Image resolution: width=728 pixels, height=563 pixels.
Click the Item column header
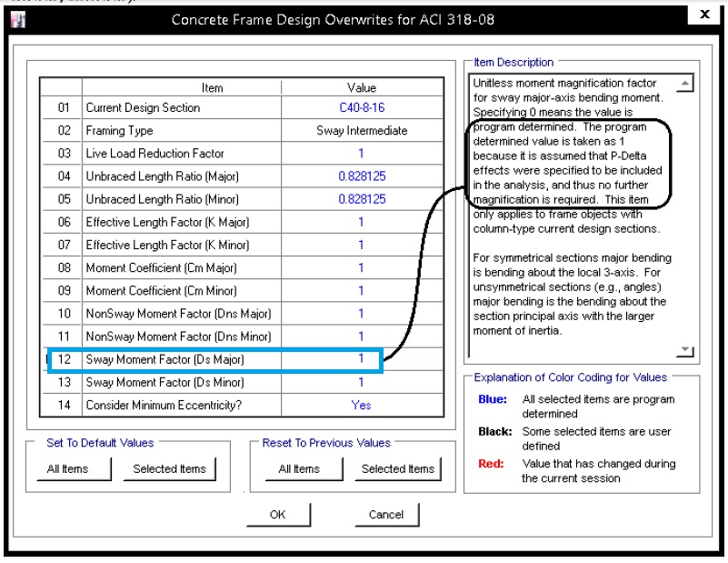coord(182,88)
